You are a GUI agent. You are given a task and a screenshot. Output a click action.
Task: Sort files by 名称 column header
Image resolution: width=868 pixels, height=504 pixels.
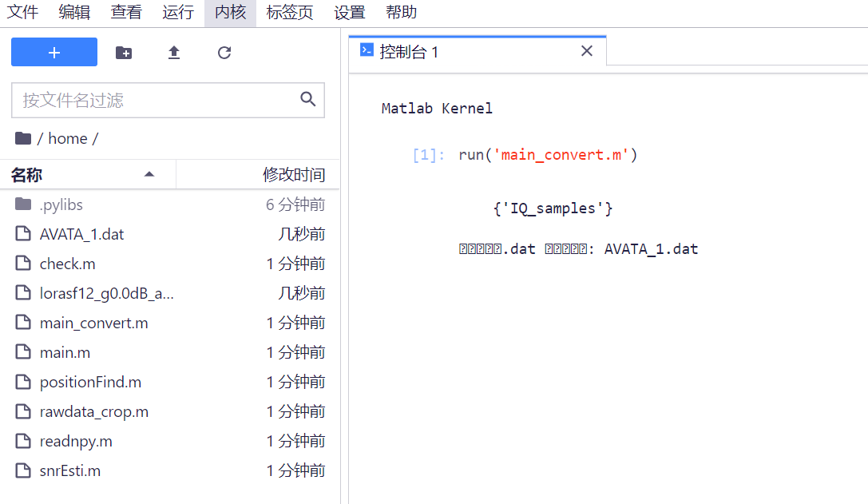point(80,175)
